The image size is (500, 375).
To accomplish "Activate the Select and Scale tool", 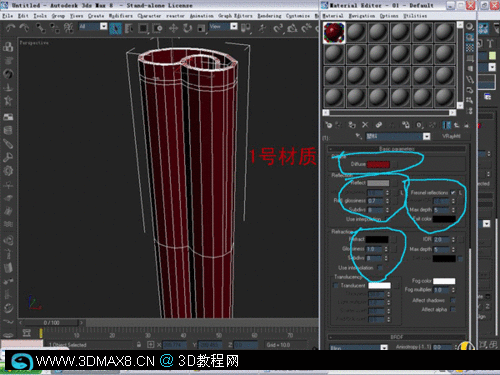I will pyautogui.click(x=201, y=29).
